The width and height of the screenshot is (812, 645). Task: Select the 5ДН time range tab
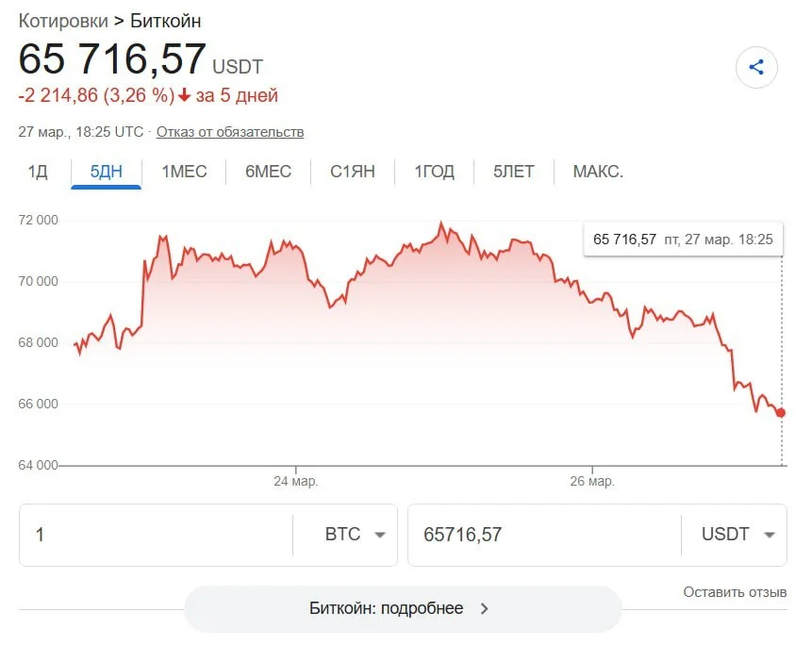point(106,172)
